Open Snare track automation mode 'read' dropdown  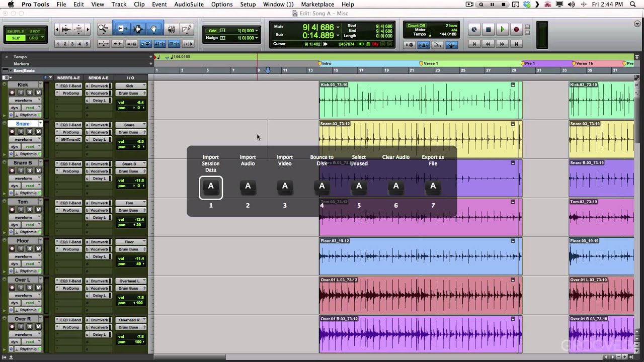tap(31, 147)
